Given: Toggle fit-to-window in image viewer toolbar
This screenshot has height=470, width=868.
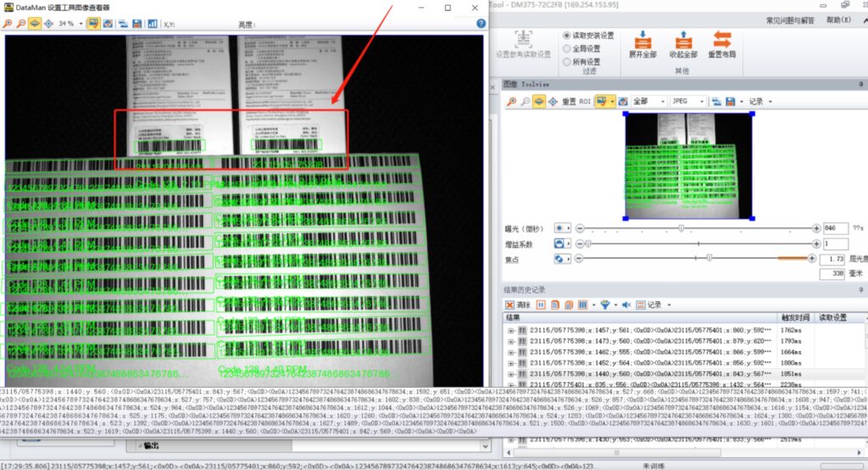Looking at the screenshot, I should 34,24.
